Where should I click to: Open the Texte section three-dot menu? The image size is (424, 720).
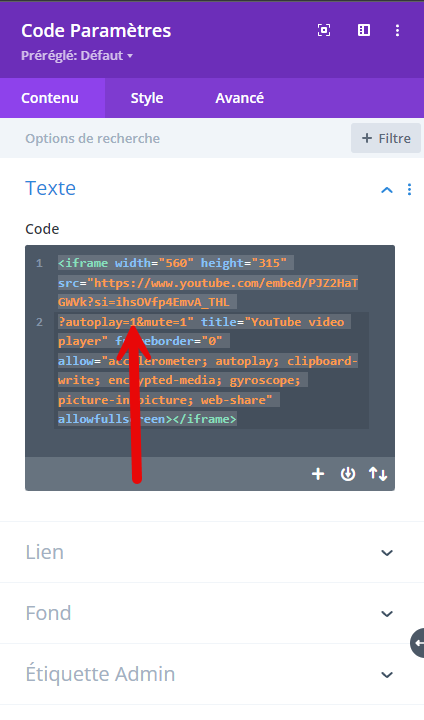[x=409, y=189]
